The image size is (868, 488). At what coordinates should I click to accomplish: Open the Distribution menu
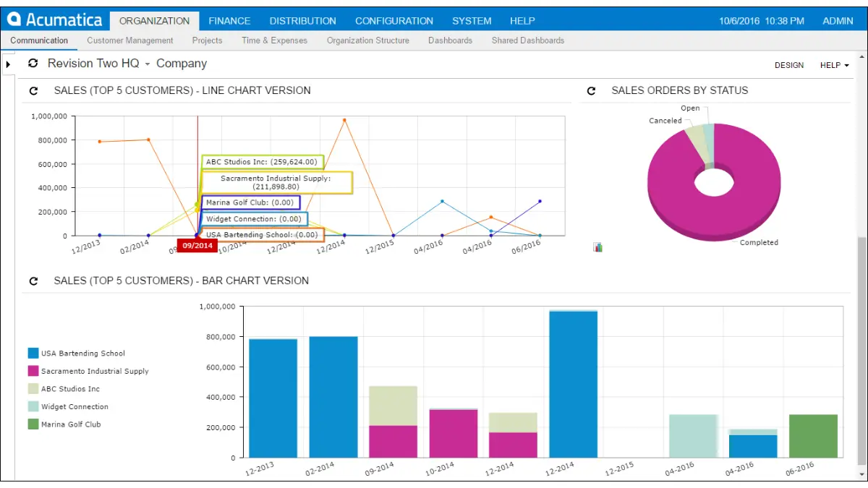pos(302,21)
